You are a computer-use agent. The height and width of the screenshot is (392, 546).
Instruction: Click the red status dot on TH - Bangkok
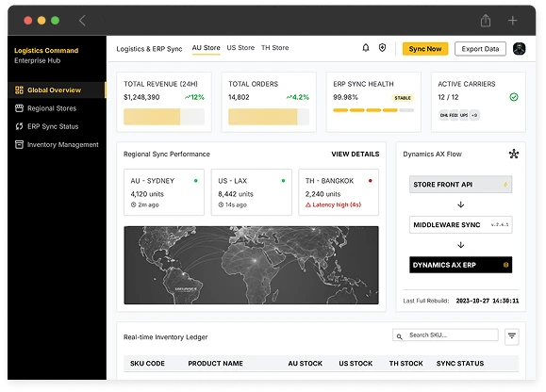pos(371,181)
